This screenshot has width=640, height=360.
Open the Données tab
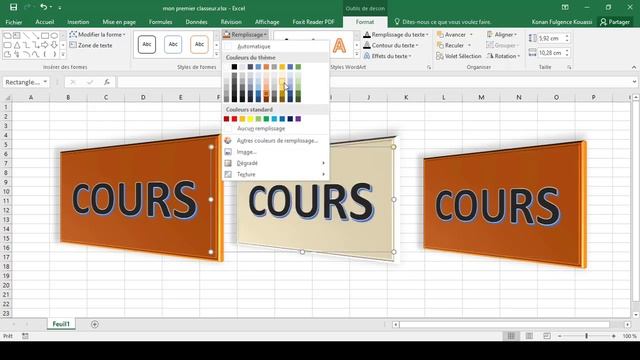click(x=196, y=22)
